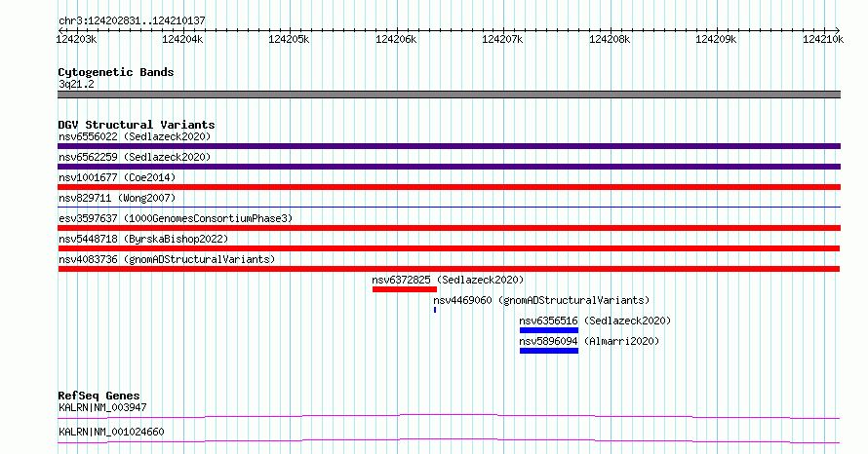
Task: Click the 3q21.2 band label
Action: (x=76, y=84)
